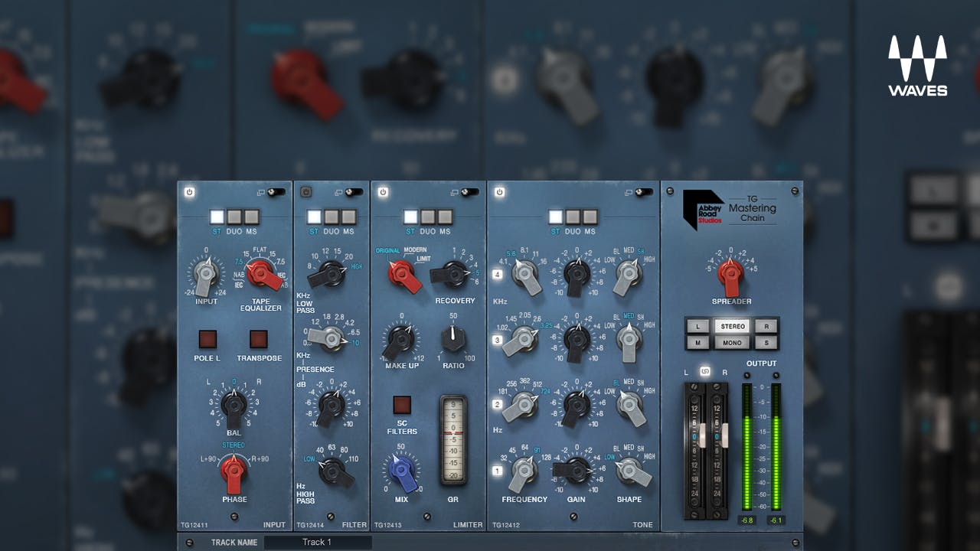This screenshot has height=551, width=980.
Task: Select MS mode in the Tone module
Action: [x=590, y=217]
